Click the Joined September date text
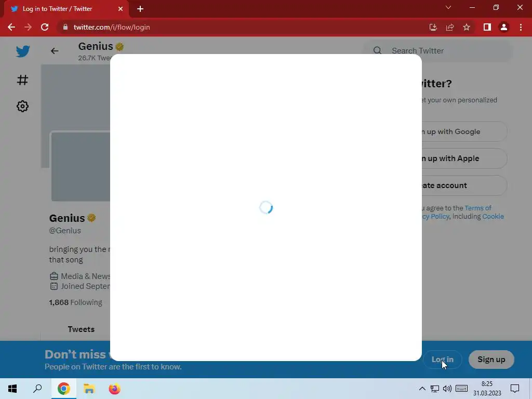This screenshot has height=399, width=532. [x=86, y=286]
